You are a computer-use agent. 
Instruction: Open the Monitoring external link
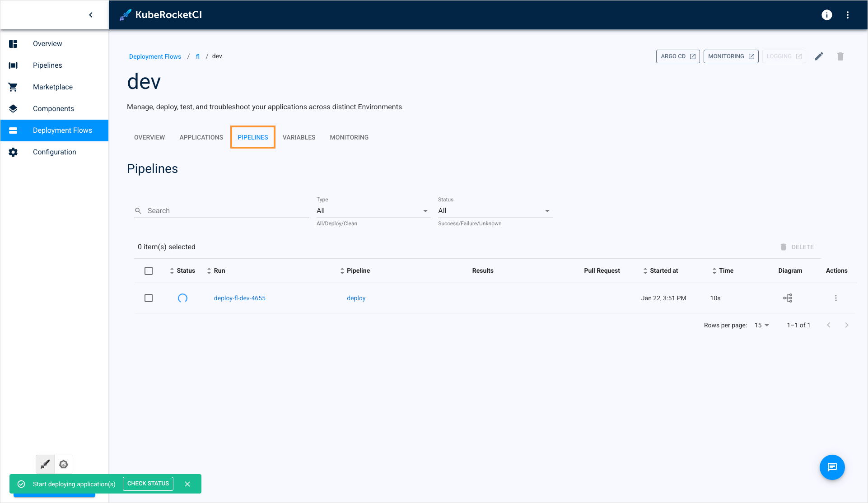click(x=730, y=56)
